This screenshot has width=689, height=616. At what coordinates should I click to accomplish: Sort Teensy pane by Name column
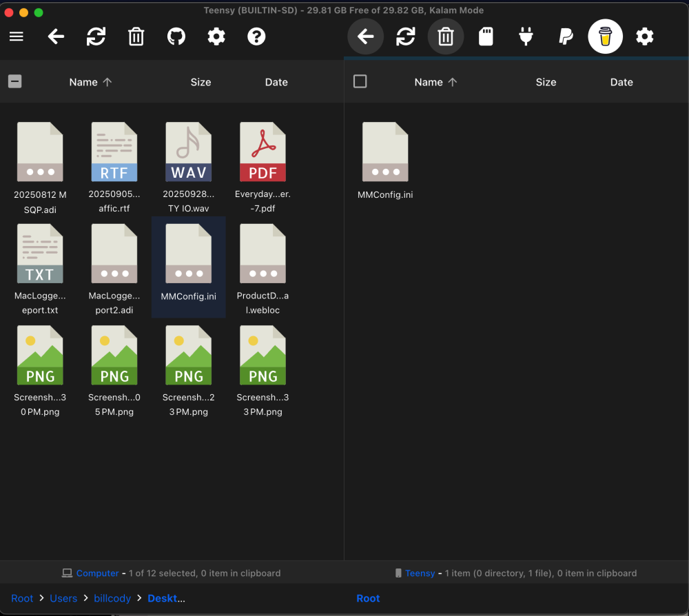(x=435, y=82)
